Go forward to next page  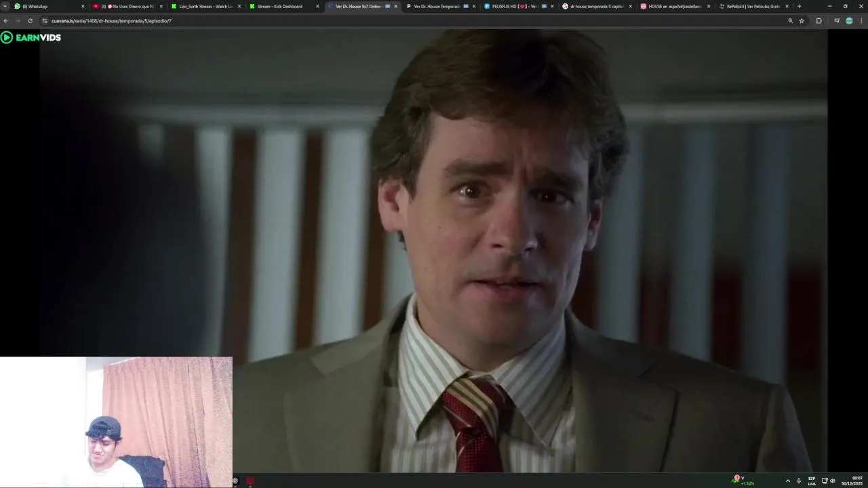pyautogui.click(x=18, y=21)
